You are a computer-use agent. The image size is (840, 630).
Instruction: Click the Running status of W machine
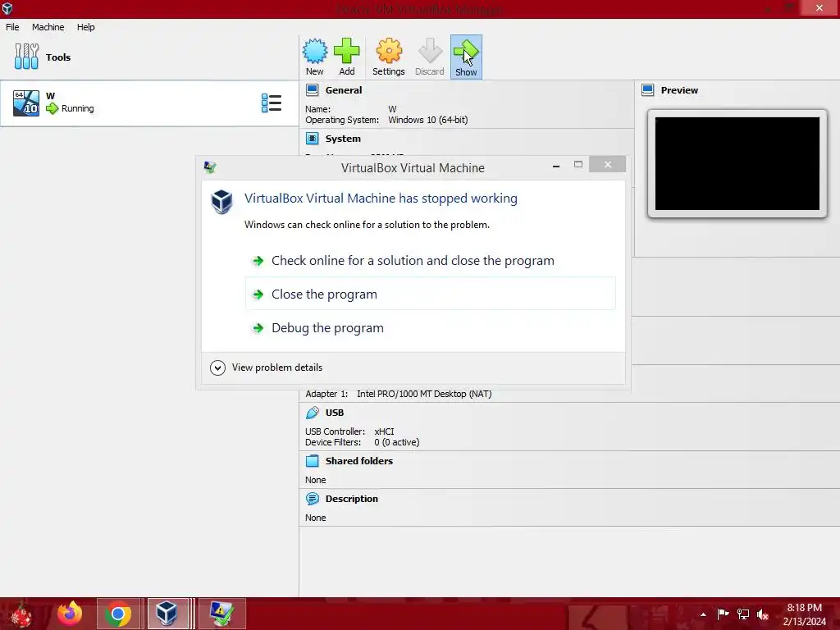pos(77,108)
